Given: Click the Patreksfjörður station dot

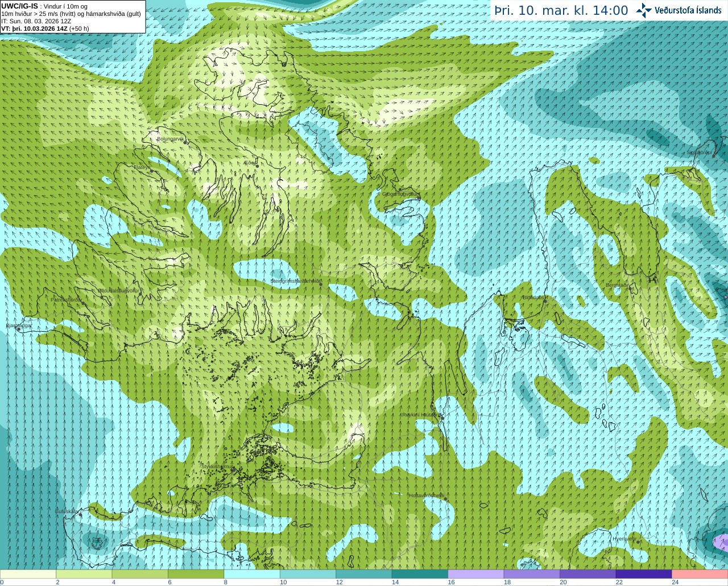Looking at the screenshot, I should coord(83,303).
